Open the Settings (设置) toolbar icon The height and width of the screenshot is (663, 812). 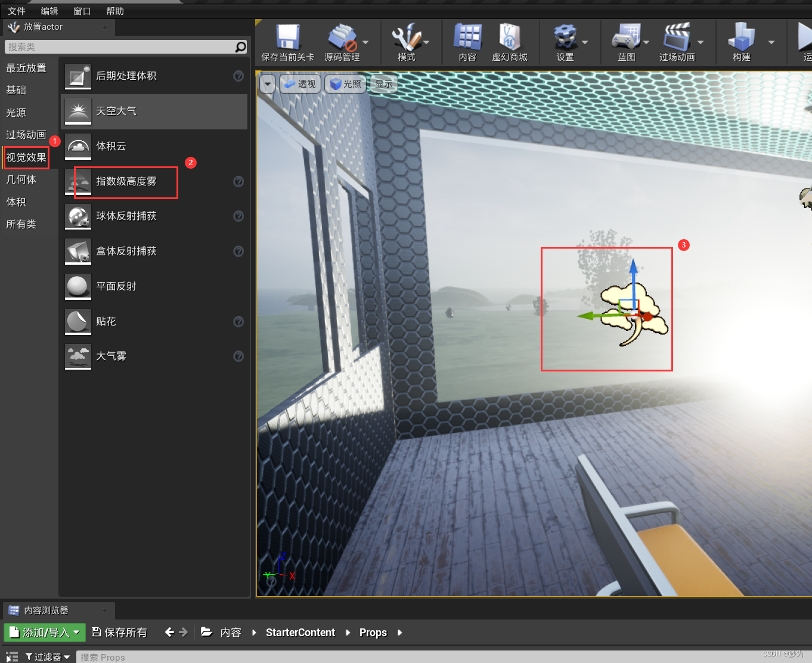(x=565, y=37)
